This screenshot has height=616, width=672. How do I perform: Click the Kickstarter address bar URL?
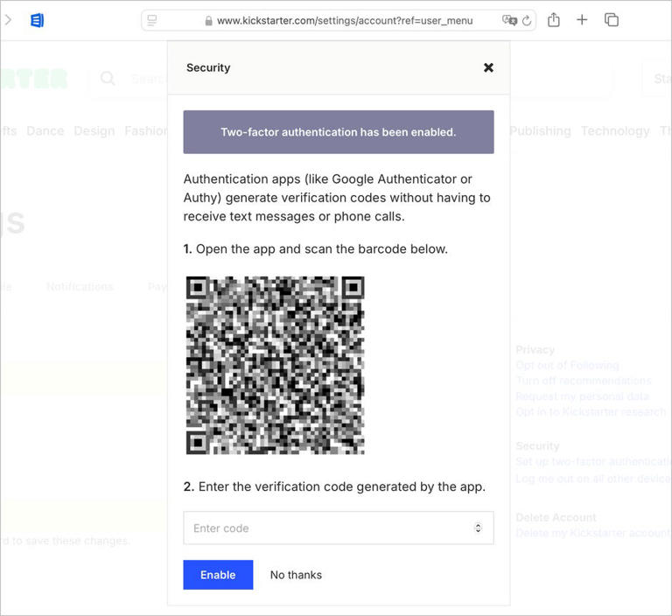pyautogui.click(x=345, y=20)
